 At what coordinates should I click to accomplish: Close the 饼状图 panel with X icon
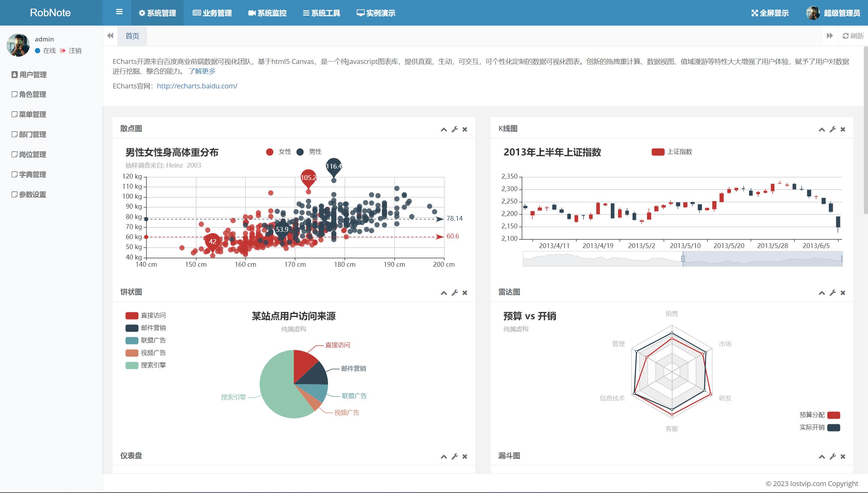pos(465,293)
